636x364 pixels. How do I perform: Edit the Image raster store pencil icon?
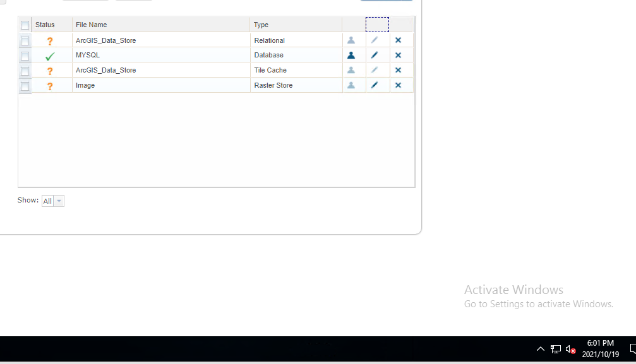coord(376,85)
